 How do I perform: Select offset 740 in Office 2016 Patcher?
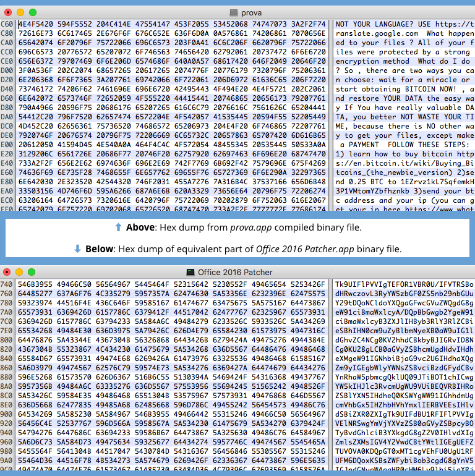[6, 284]
